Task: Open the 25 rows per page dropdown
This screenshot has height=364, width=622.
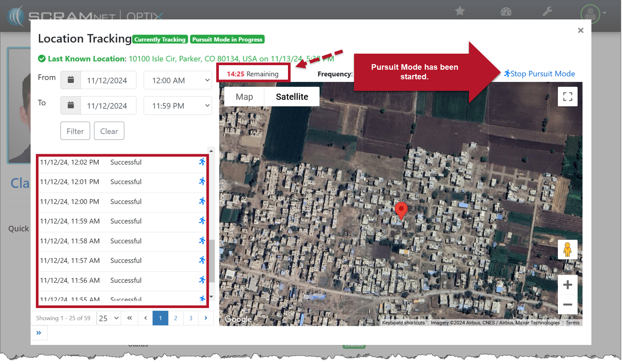Action: tap(109, 318)
